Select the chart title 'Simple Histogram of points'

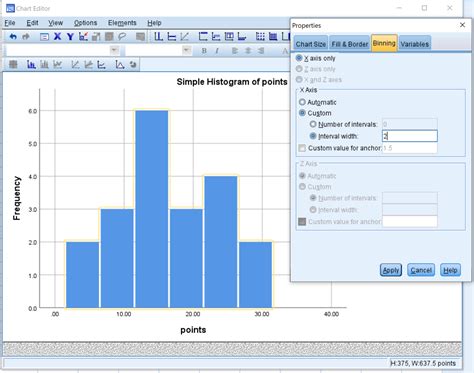(232, 82)
